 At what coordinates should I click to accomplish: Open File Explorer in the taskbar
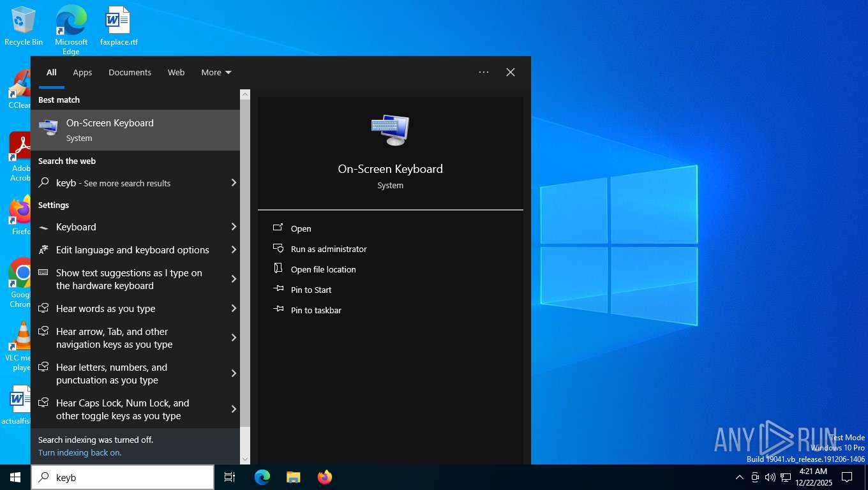(294, 477)
